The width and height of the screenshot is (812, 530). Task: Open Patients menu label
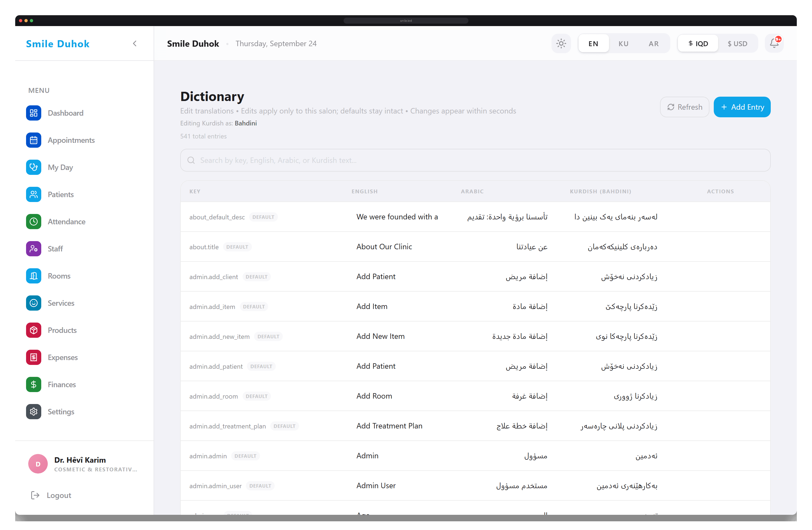tap(61, 194)
